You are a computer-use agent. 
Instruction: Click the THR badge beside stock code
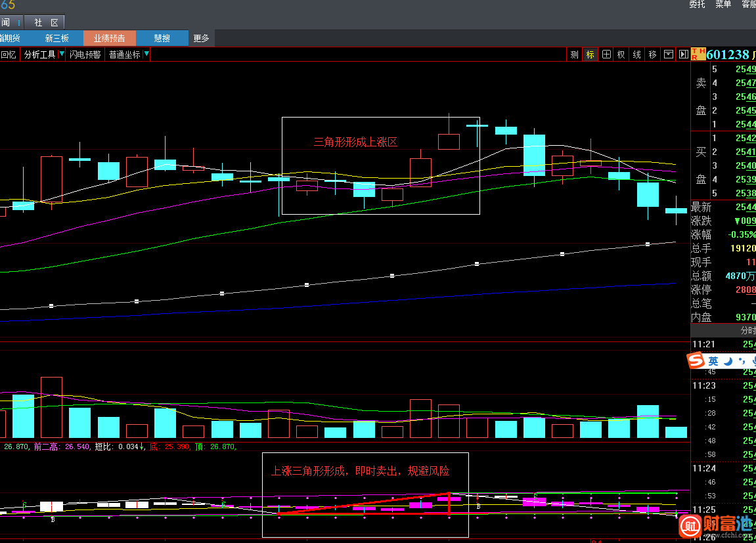(x=698, y=54)
